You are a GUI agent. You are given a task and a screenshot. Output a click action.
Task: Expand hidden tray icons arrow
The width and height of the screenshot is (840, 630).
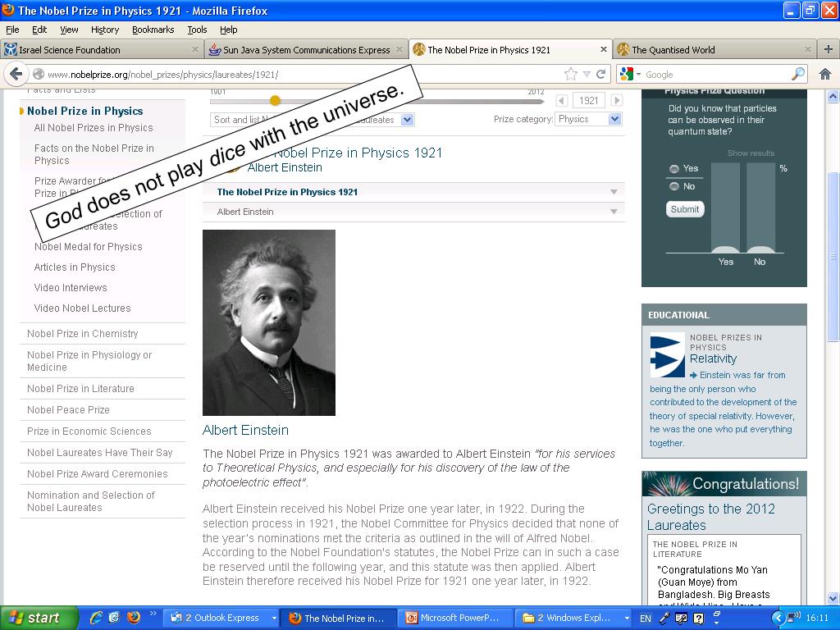778,619
